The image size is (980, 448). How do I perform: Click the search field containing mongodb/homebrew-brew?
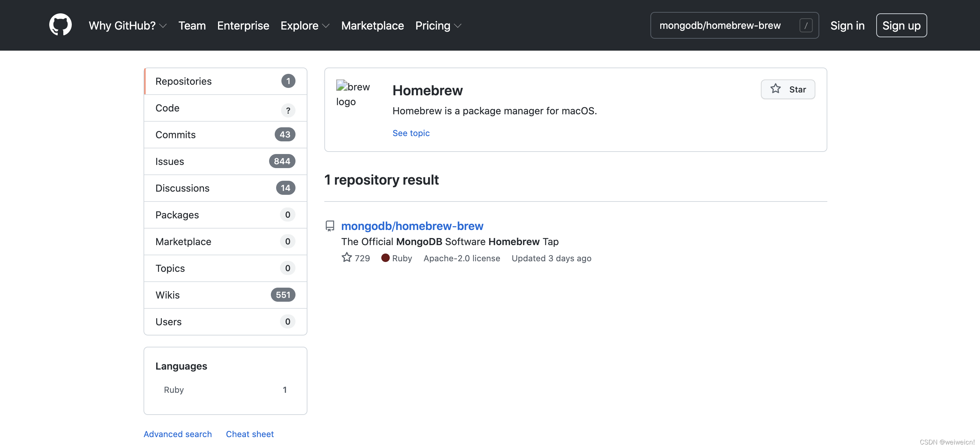click(x=734, y=25)
